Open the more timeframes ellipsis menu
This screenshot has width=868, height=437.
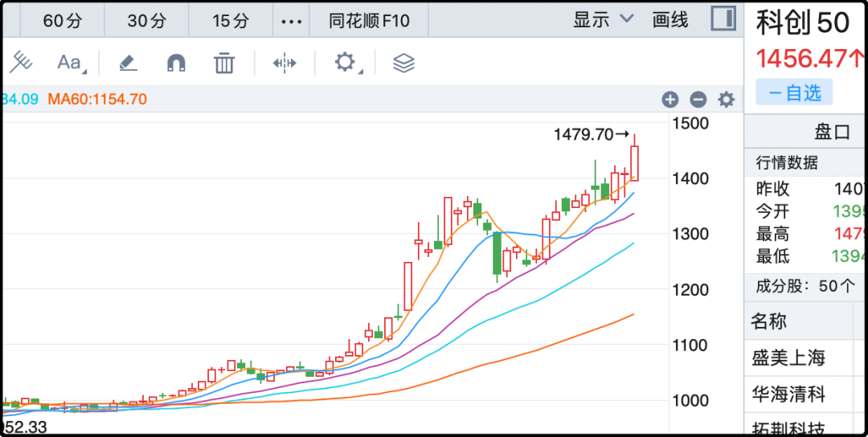click(x=290, y=21)
